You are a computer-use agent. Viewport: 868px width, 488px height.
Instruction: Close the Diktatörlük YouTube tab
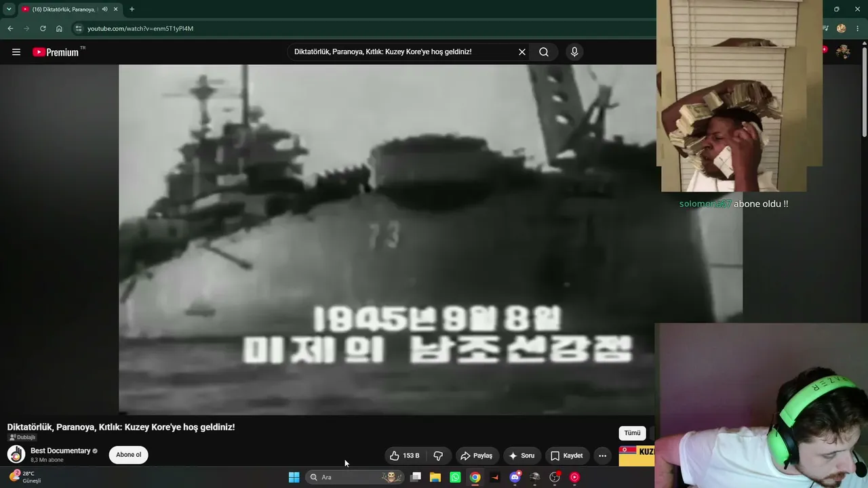tap(116, 9)
